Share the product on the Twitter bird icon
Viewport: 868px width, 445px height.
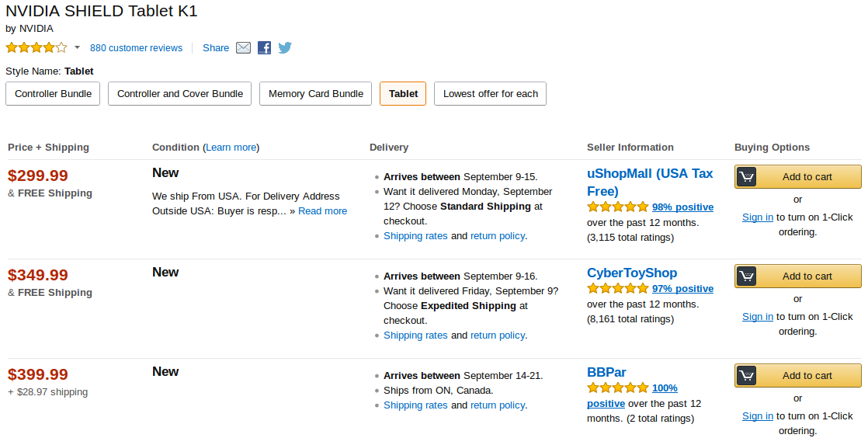point(285,47)
